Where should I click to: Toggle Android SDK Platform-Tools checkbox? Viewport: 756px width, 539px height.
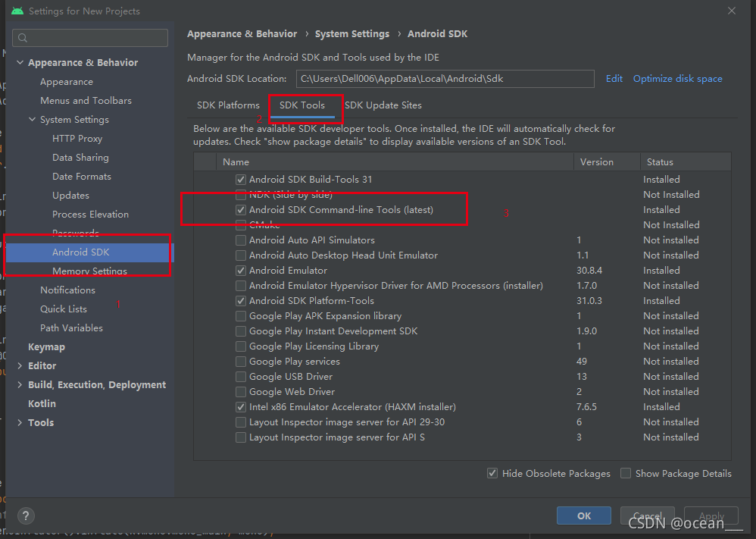coord(241,301)
